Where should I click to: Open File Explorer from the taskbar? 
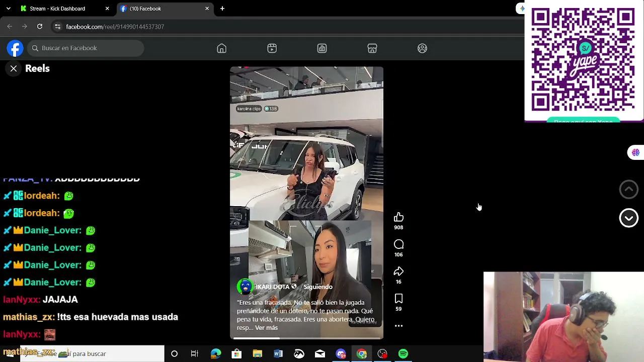point(257,354)
